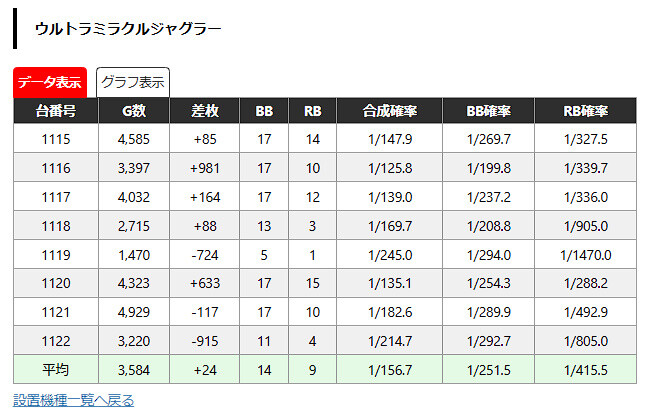The width and height of the screenshot is (647, 418).
Task: Select the 差枚 column header
Action: coord(205,111)
